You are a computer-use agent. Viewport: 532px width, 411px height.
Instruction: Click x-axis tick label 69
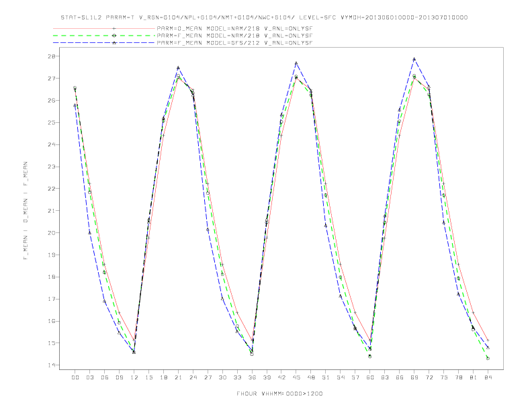414,377
